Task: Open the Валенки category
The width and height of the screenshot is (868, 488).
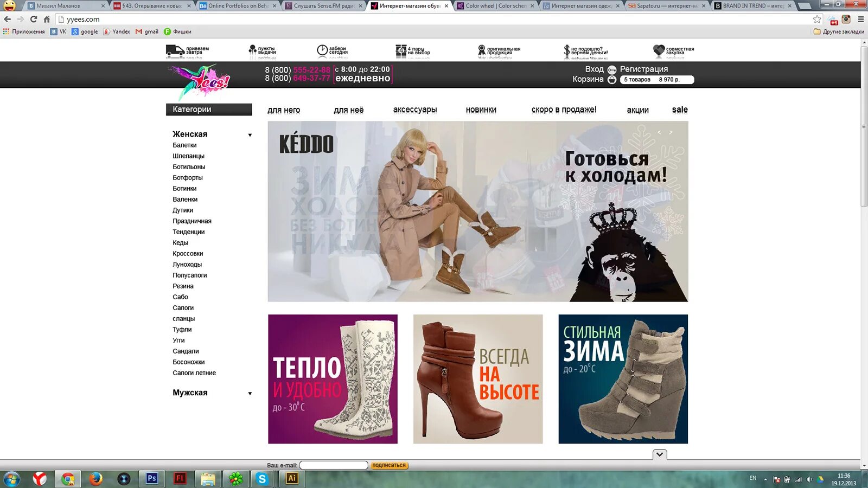Action: tap(185, 200)
